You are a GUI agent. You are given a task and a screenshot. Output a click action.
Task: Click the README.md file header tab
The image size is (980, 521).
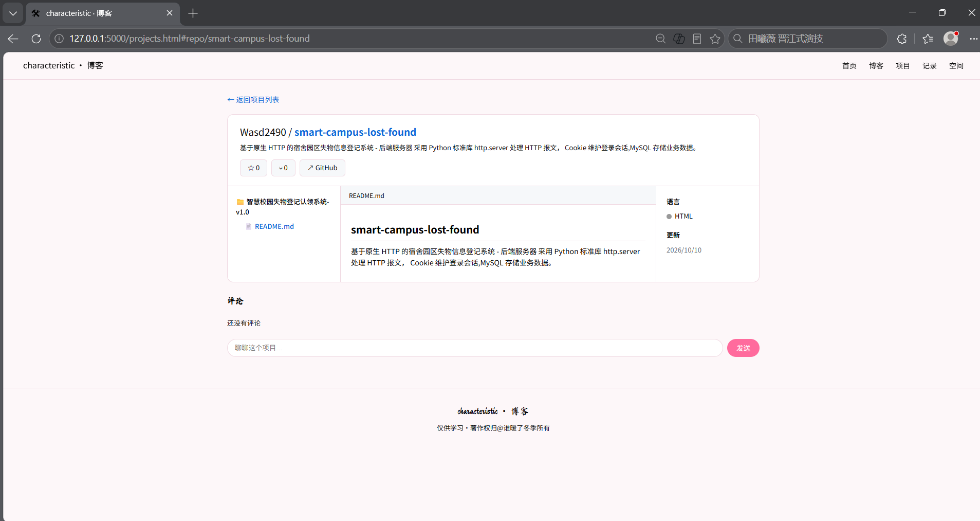[366, 196]
